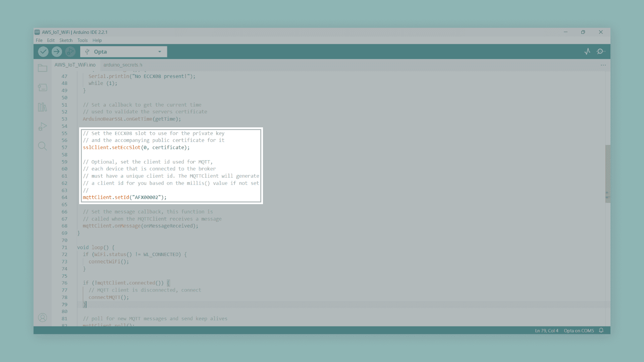Click the Ln 79, Col 4 status entry
The image size is (644, 362).
click(x=547, y=330)
